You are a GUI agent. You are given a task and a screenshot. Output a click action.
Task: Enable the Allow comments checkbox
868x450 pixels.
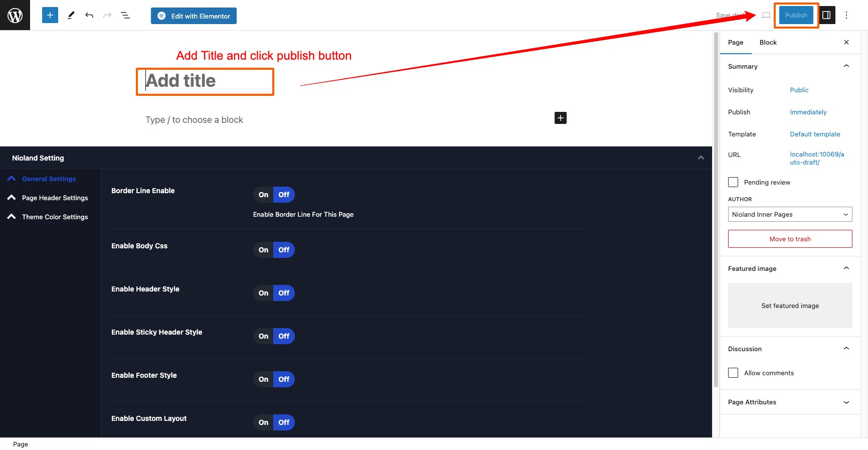(x=733, y=373)
